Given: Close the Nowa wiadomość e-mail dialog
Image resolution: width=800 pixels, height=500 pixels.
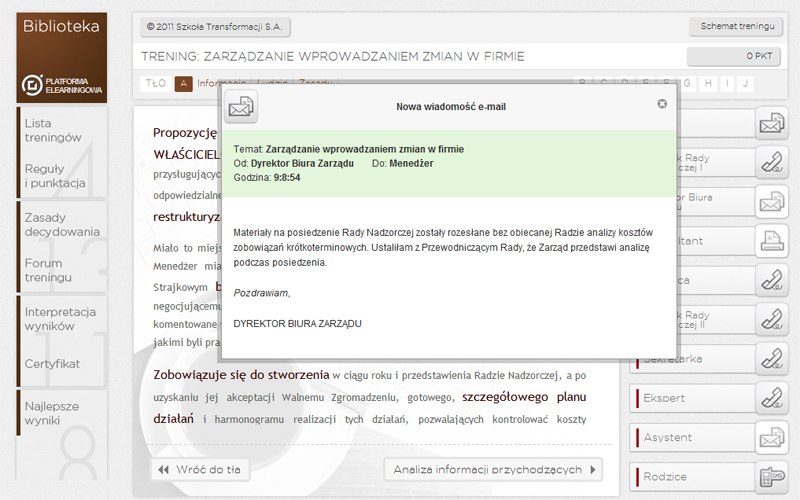Looking at the screenshot, I should pos(662,104).
